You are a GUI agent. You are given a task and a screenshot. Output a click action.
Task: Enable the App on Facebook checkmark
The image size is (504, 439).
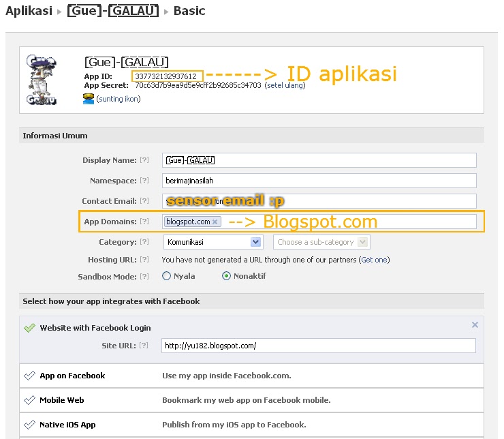29,376
